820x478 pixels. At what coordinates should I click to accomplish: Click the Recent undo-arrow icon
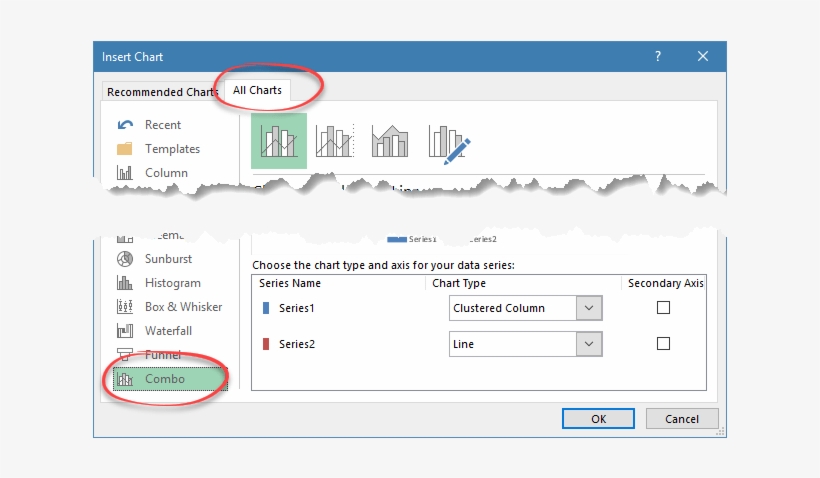pyautogui.click(x=125, y=124)
